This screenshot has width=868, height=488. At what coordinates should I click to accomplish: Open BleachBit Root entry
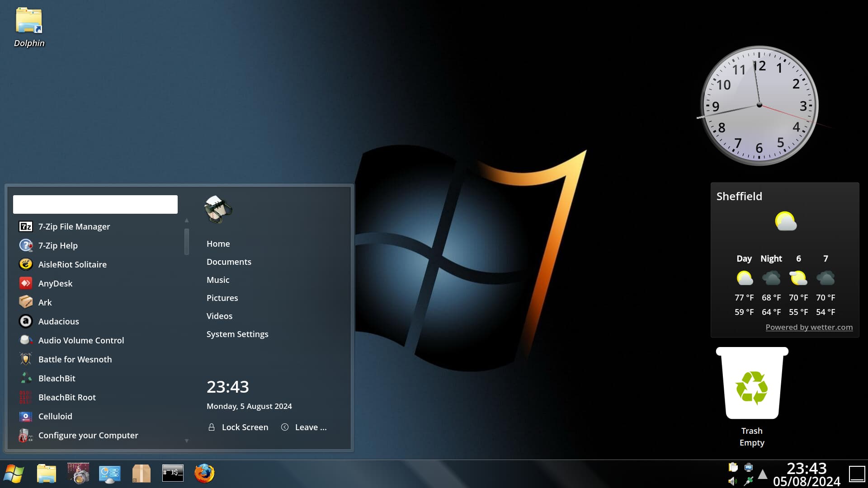(x=98, y=397)
